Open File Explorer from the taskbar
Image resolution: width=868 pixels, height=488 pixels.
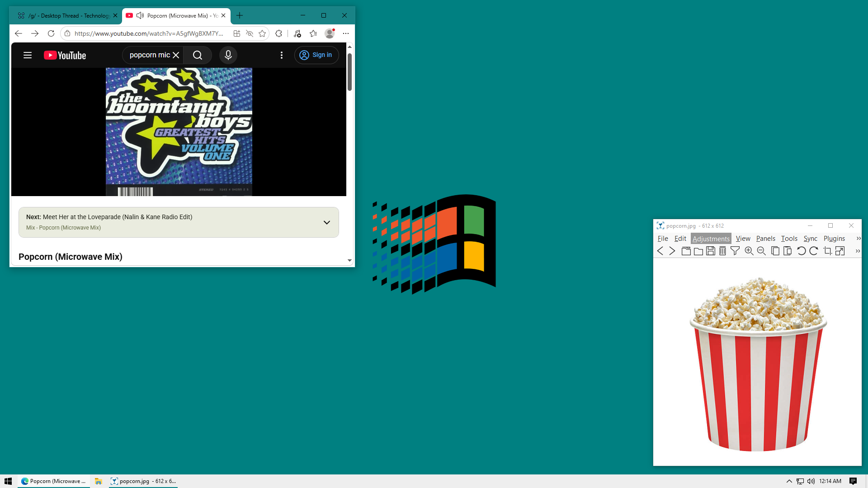click(x=98, y=481)
